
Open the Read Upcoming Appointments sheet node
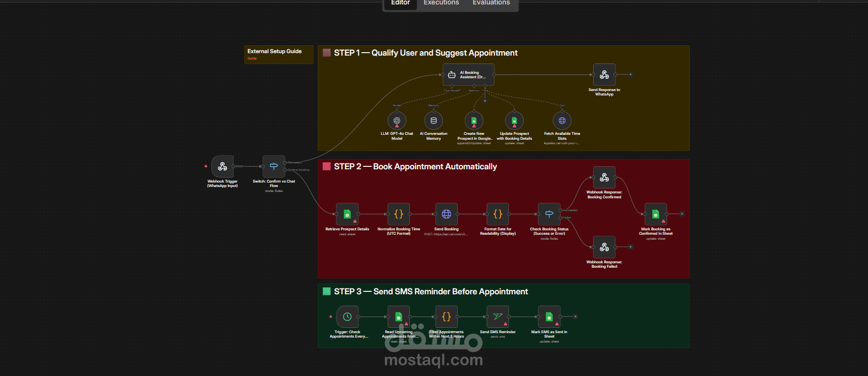point(399,317)
